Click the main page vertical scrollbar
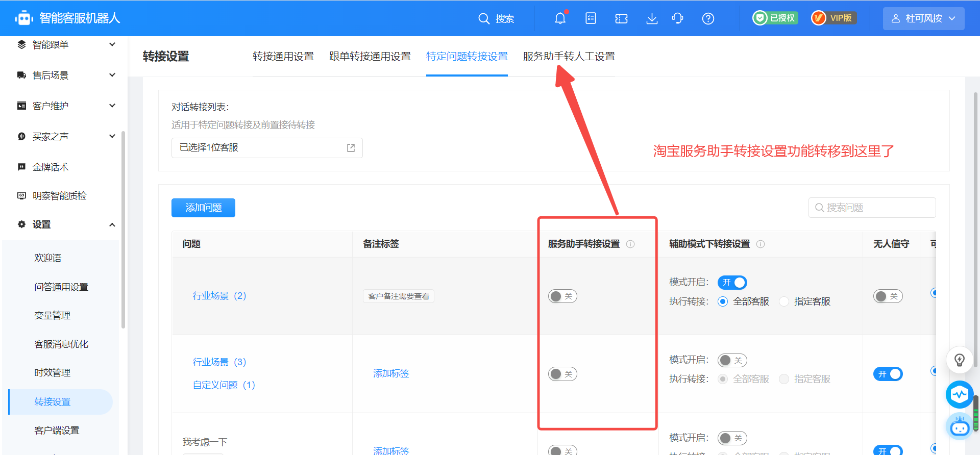The height and width of the screenshot is (455, 980). (x=975, y=230)
